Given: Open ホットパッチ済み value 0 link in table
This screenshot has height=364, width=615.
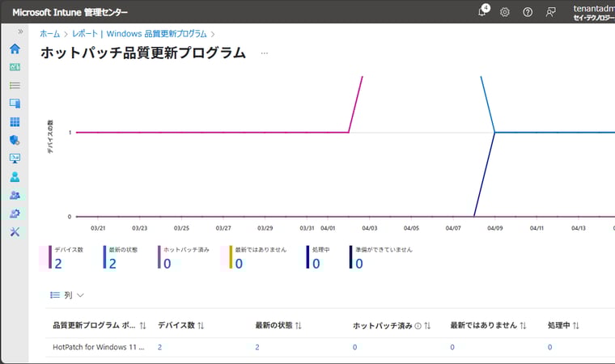Looking at the screenshot, I should tap(354, 347).
